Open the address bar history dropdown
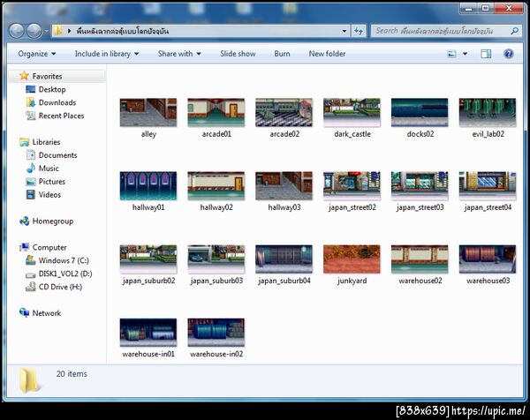The height and width of the screenshot is (420, 530). tap(344, 31)
